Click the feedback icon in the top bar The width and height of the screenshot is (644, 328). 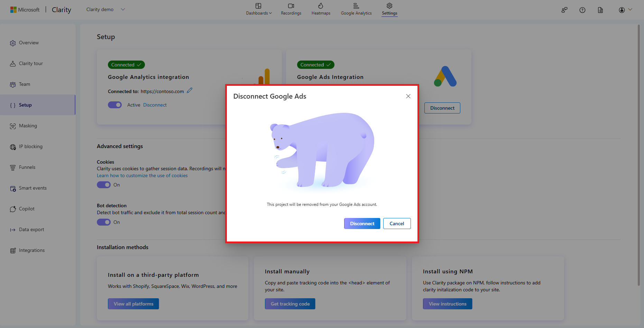564,10
